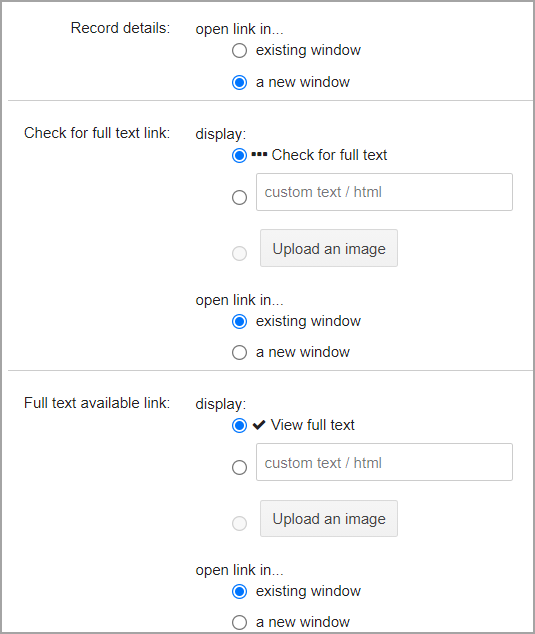535x634 pixels.
Task: Select disabled image radio under Check for full text link
Action: tap(239, 254)
